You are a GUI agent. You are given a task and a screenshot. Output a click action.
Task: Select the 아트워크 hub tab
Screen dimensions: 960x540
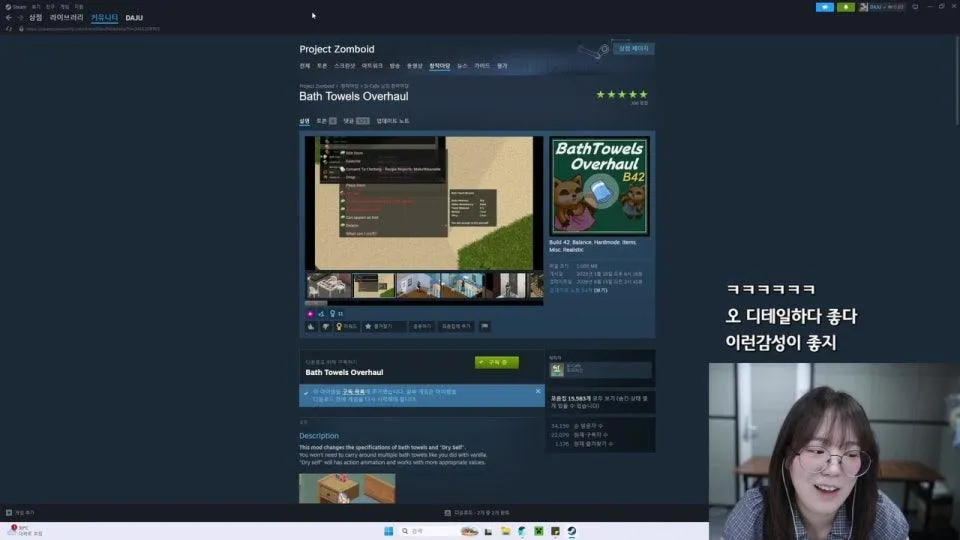372,66
